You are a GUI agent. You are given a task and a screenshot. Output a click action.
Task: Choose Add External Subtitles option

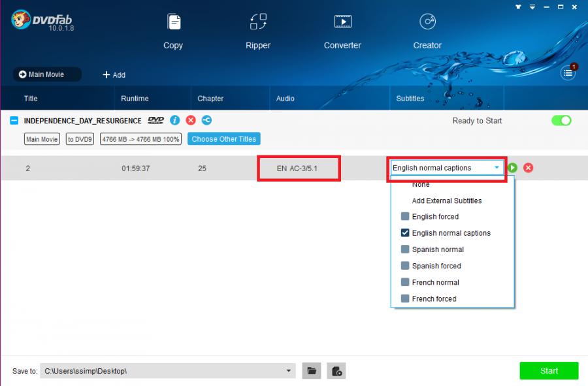(x=447, y=201)
